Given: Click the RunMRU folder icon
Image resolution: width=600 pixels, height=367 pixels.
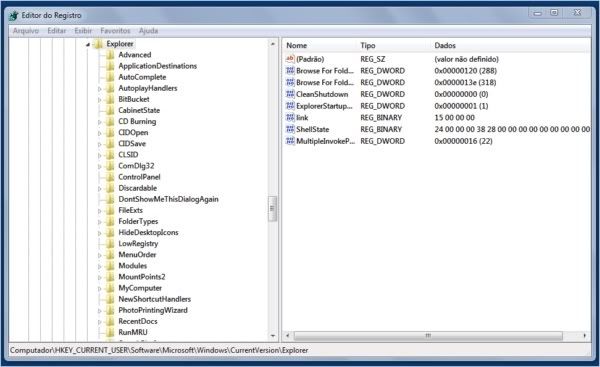Looking at the screenshot, I should click(110, 332).
